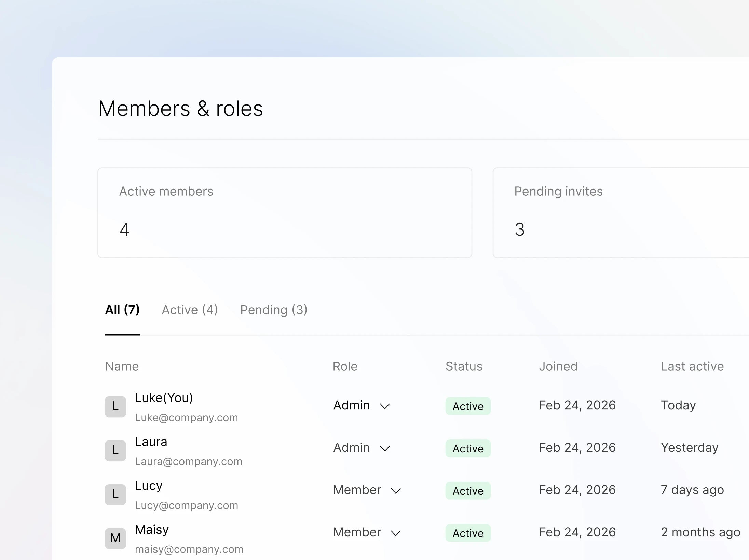Click the Active status badge for Luke
The image size is (749, 560).
coord(468,406)
